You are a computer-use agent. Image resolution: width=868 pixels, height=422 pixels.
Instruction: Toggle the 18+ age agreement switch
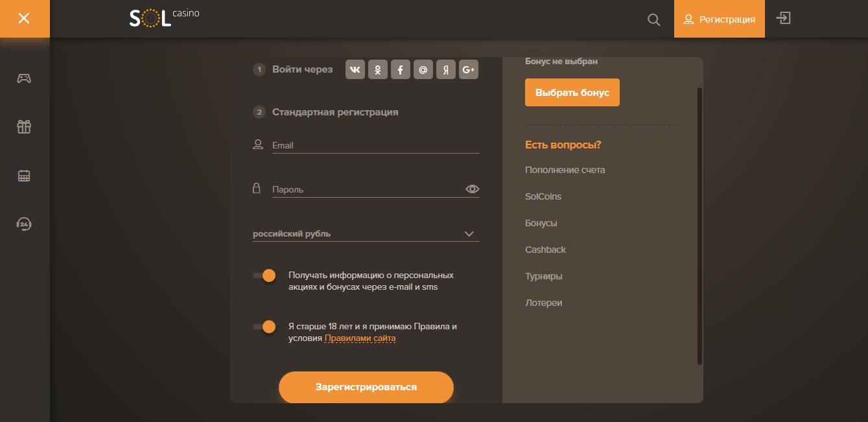point(264,327)
